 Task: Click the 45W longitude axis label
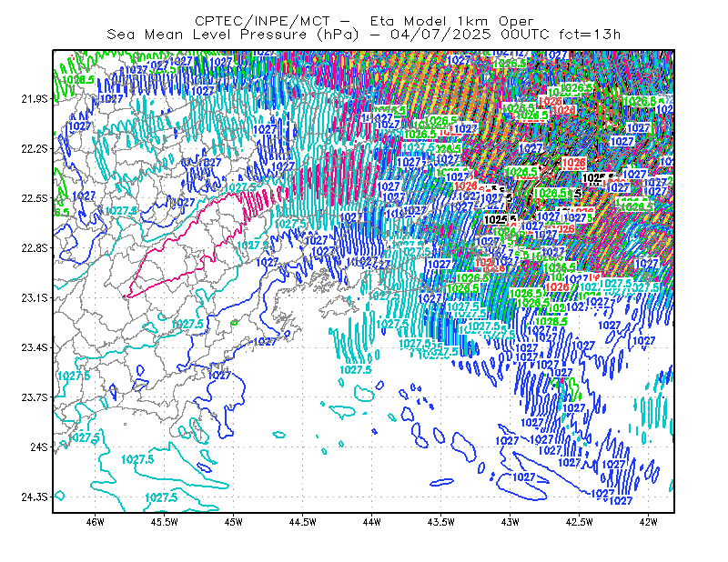tap(234, 522)
